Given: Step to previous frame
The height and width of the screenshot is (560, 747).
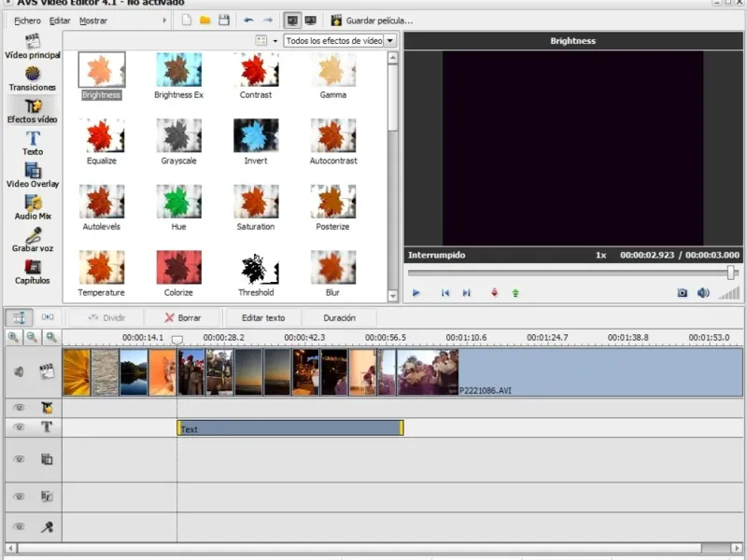Looking at the screenshot, I should point(445,292).
